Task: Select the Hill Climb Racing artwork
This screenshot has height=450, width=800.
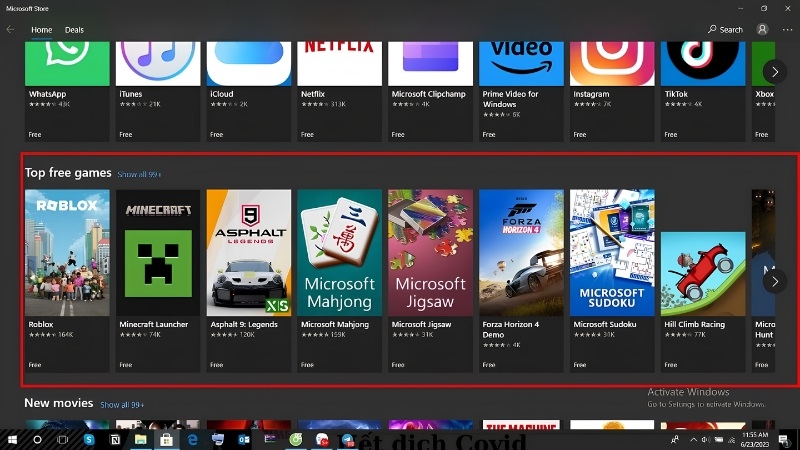Action: point(703,274)
